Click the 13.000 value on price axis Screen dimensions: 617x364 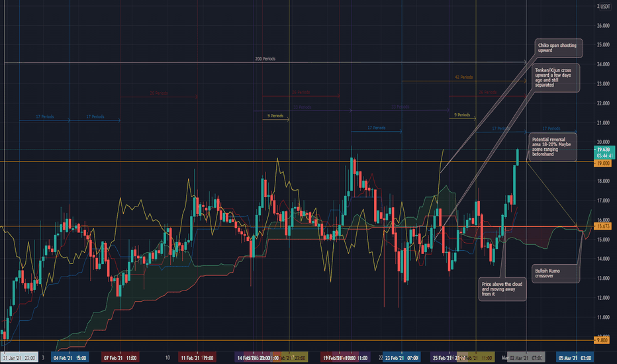(x=603, y=278)
